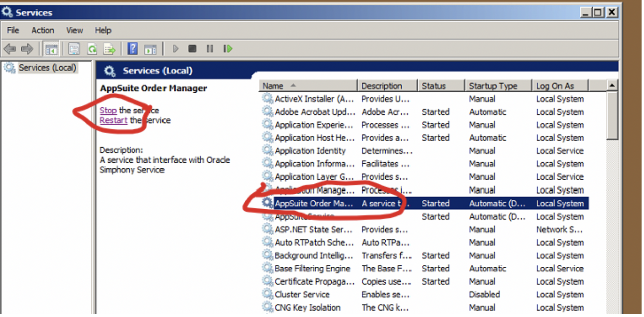Click the Stop the service link

pyautogui.click(x=108, y=111)
